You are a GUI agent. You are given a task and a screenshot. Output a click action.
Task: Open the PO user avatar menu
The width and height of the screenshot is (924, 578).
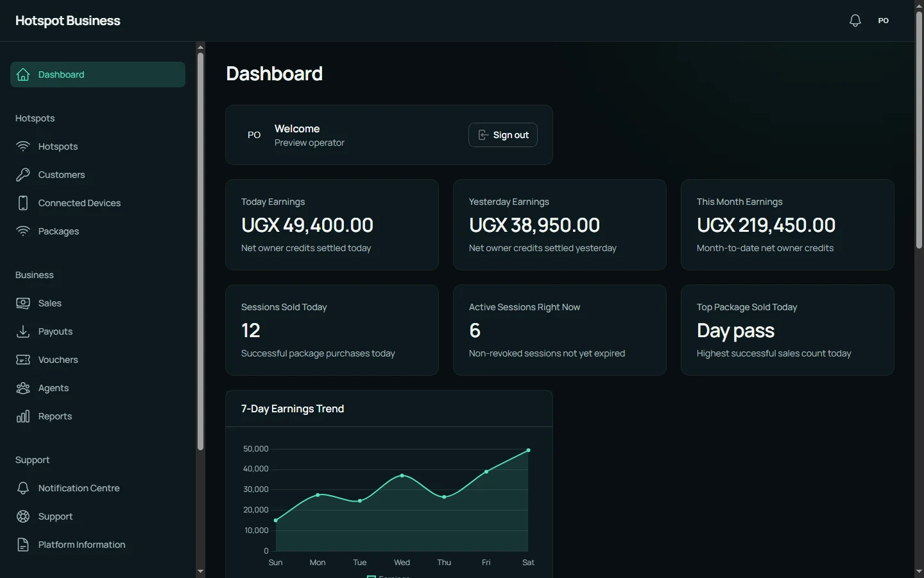click(884, 21)
